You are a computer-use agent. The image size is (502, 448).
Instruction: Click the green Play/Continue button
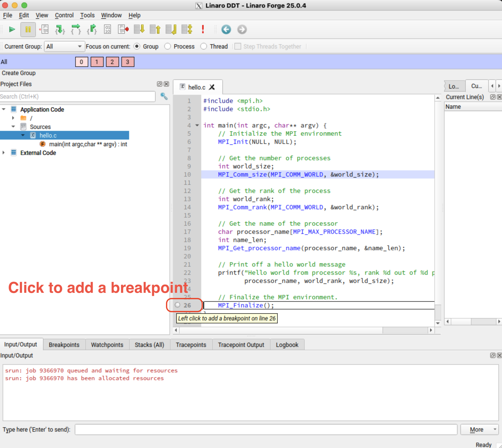(12, 30)
